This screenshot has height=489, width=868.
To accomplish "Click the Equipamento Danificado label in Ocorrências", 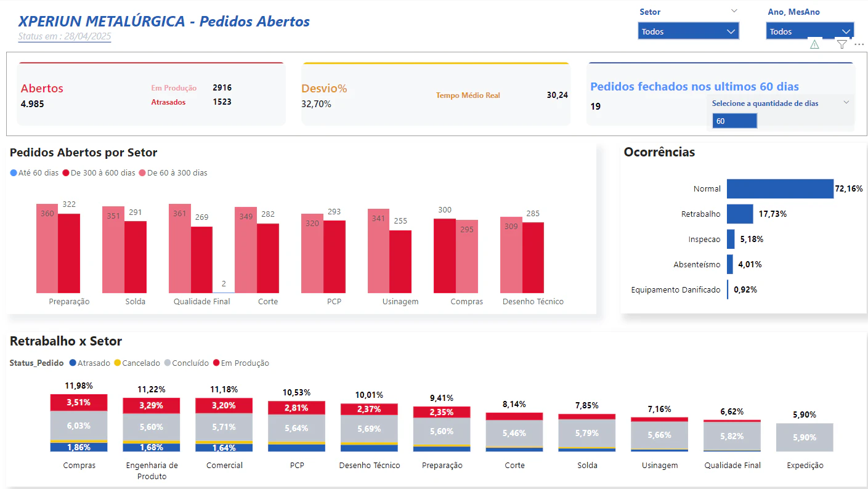I will (x=676, y=290).
